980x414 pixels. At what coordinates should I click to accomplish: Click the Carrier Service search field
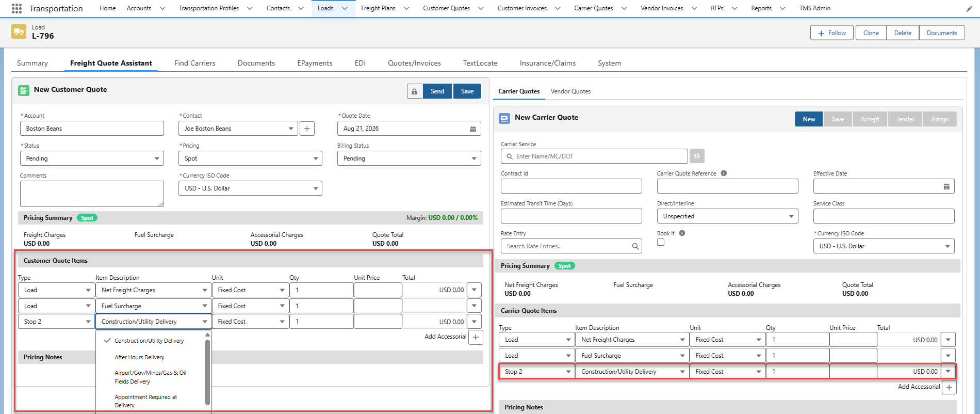pos(594,156)
